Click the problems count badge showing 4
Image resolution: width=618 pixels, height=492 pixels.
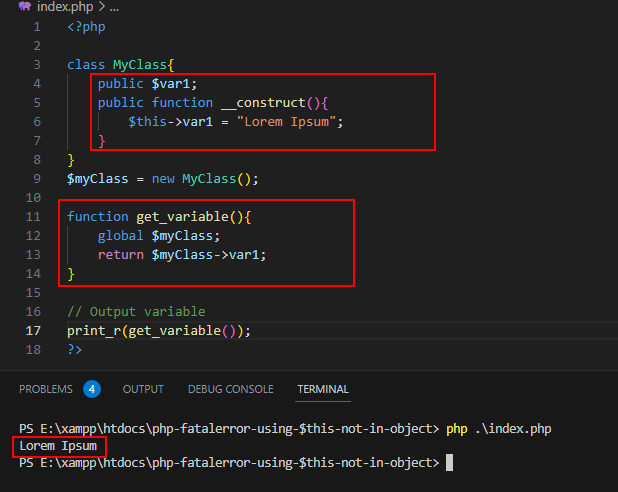click(x=92, y=389)
